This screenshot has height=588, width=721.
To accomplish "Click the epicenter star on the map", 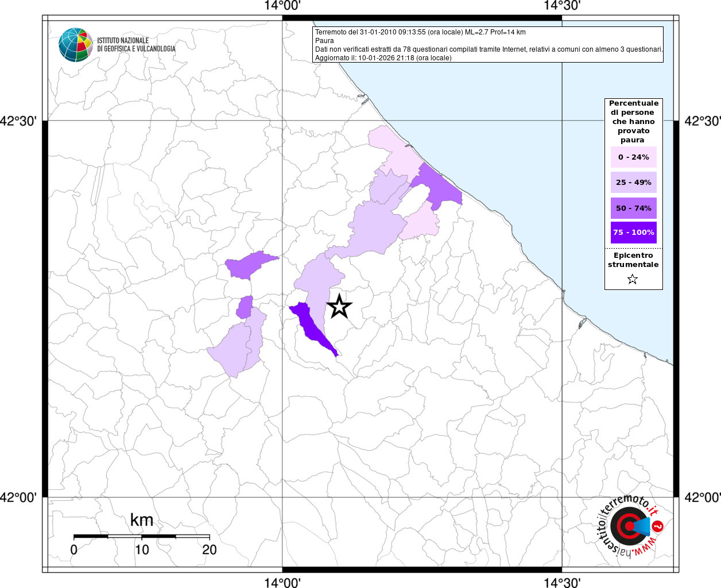I will [x=339, y=307].
